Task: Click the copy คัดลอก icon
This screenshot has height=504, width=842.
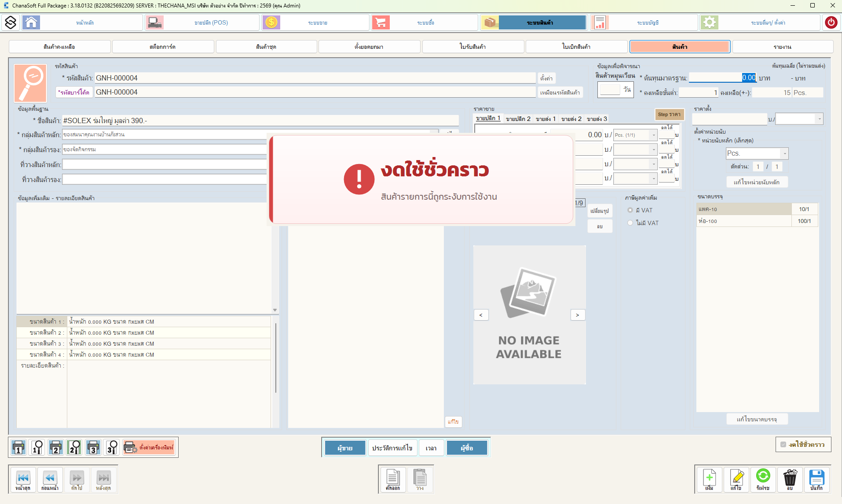Action: [393, 480]
